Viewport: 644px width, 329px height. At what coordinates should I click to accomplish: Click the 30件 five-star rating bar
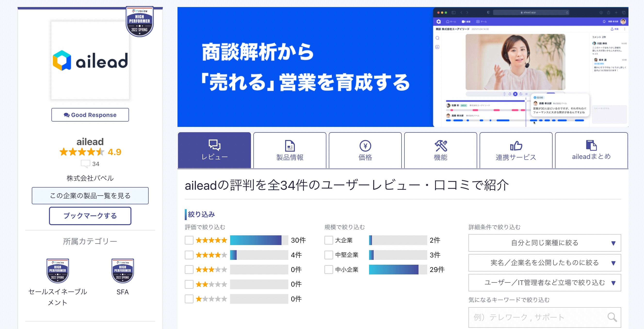click(x=259, y=240)
